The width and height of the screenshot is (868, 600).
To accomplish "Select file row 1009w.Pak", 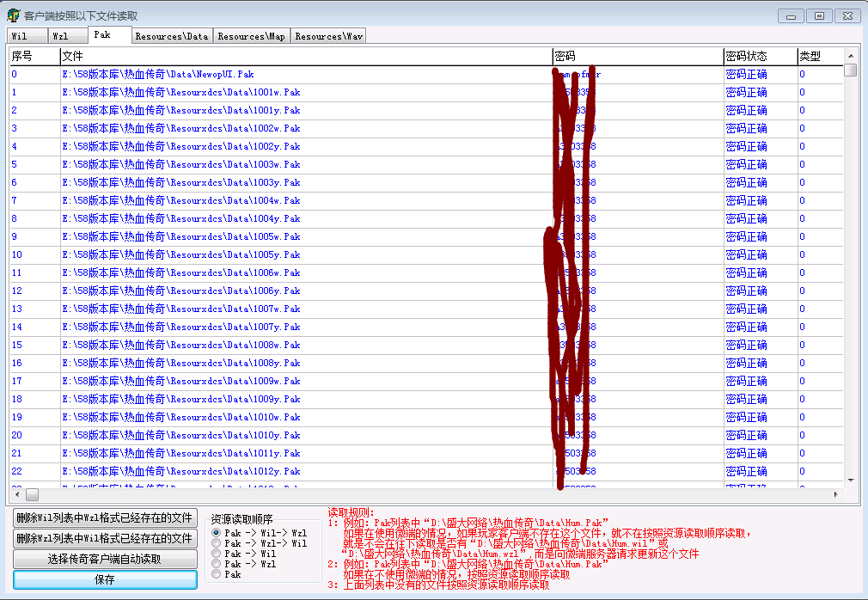I will [426, 381].
